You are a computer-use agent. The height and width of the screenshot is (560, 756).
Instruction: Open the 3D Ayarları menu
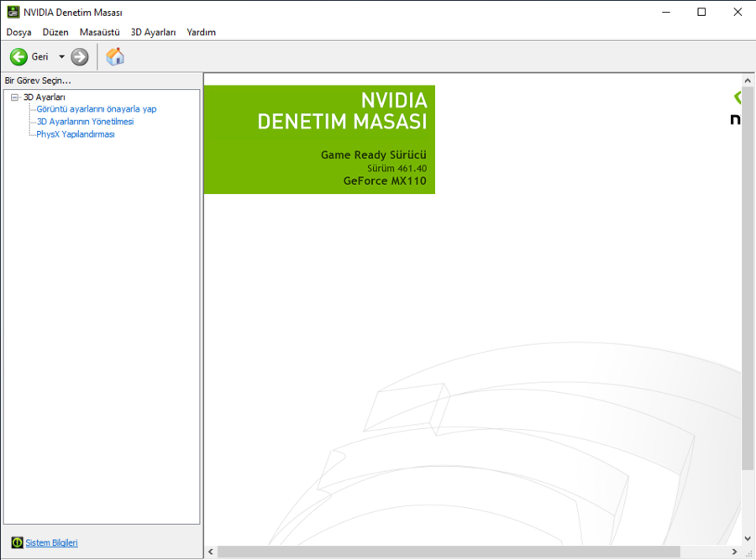coord(153,32)
